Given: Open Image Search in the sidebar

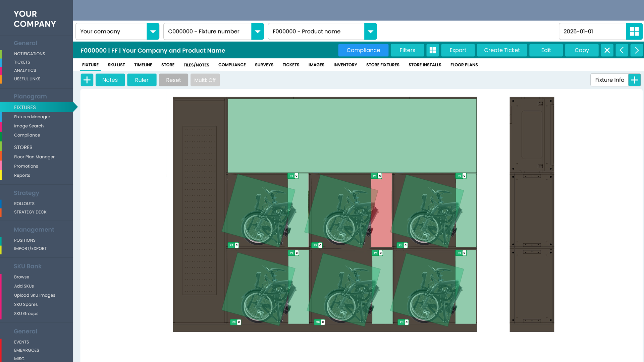Looking at the screenshot, I should click(29, 126).
